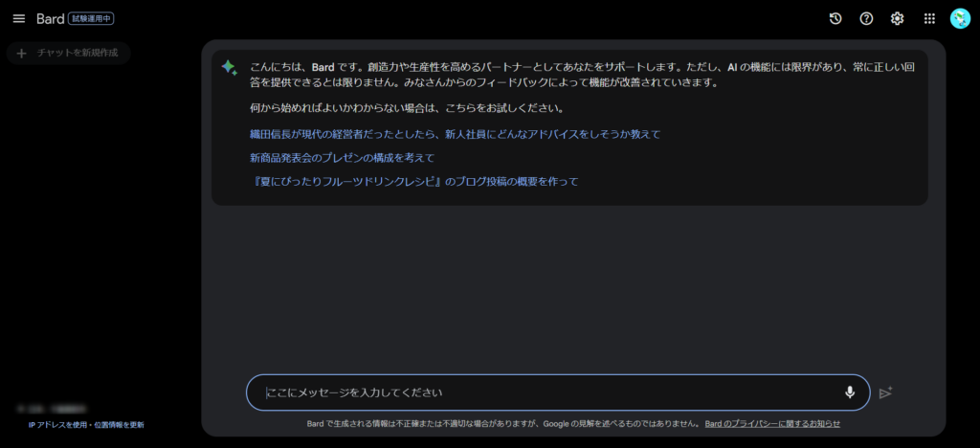This screenshot has height=448, width=980.
Task: Select the フルーツドリンクレシピ blog suggestion
Action: tap(413, 182)
